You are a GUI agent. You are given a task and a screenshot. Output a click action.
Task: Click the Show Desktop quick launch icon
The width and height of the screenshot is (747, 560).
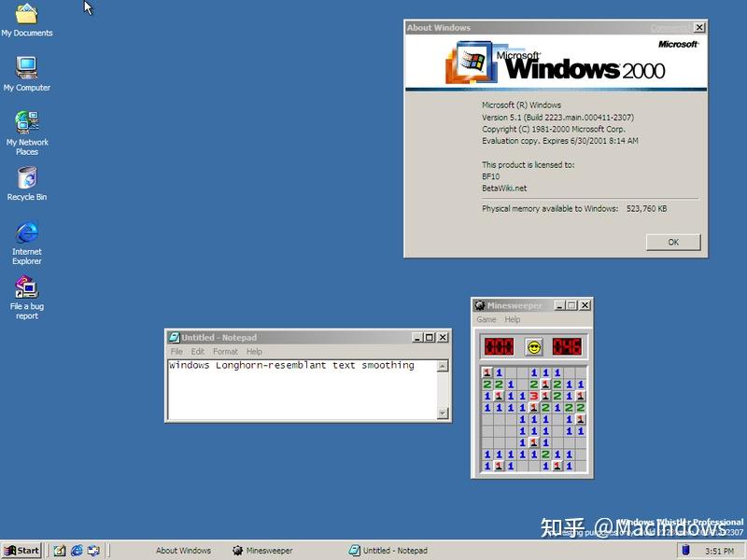(x=60, y=550)
